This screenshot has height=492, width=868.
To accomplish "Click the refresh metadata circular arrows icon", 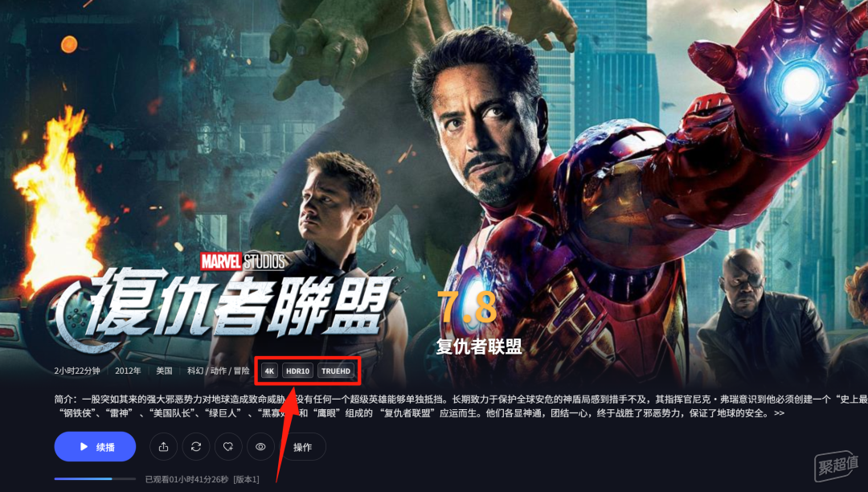I will coord(196,447).
